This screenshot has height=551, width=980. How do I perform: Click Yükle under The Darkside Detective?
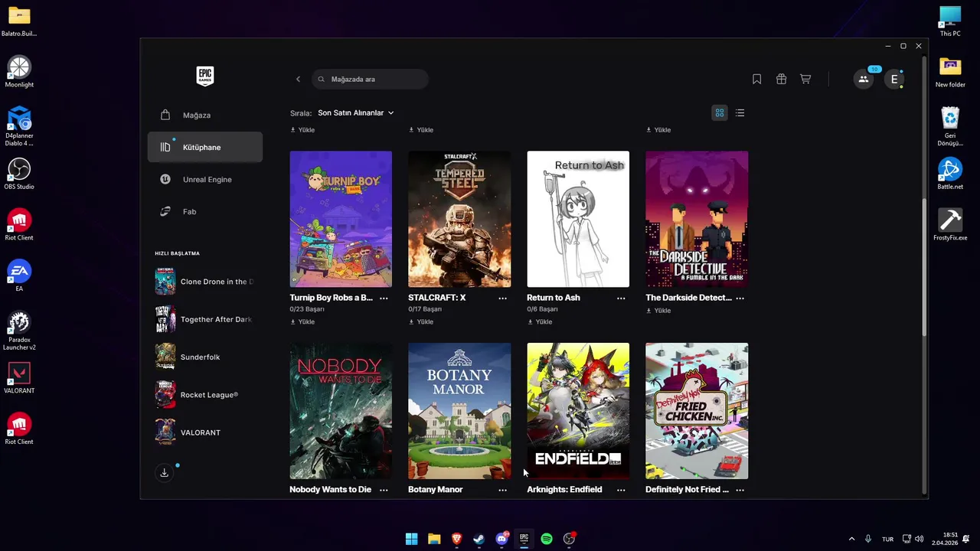(x=658, y=311)
